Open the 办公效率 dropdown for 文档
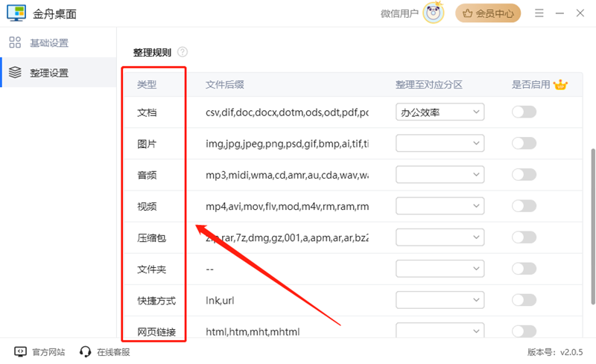 440,112
